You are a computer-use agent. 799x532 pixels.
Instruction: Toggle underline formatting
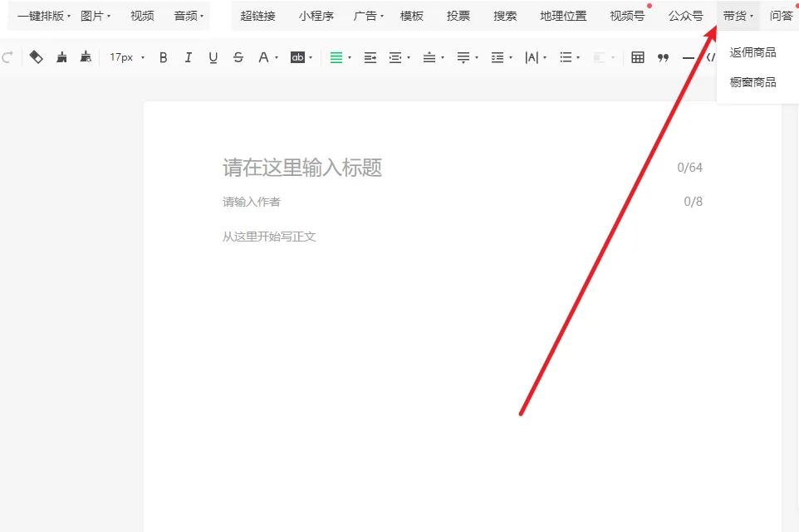tap(213, 57)
